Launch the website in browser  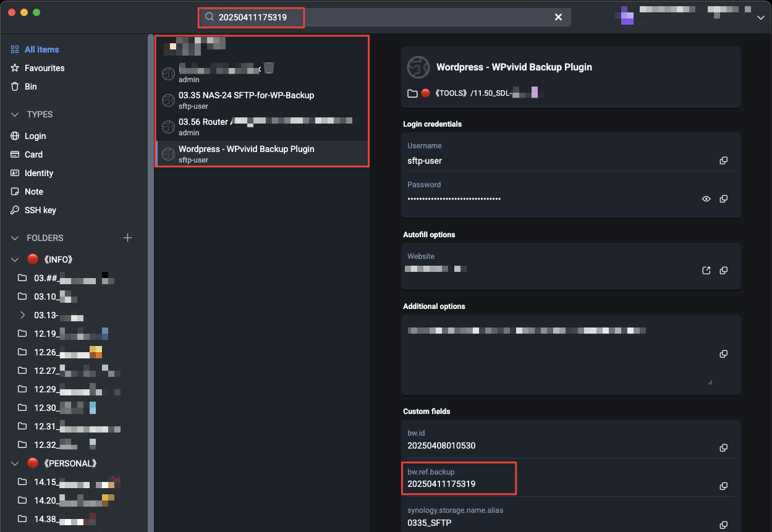coord(706,271)
